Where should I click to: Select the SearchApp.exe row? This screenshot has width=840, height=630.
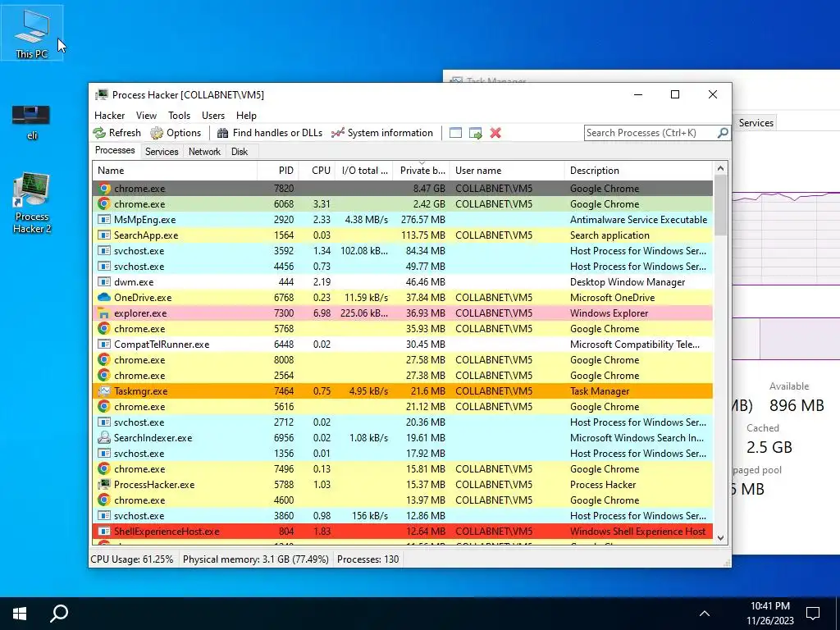403,235
